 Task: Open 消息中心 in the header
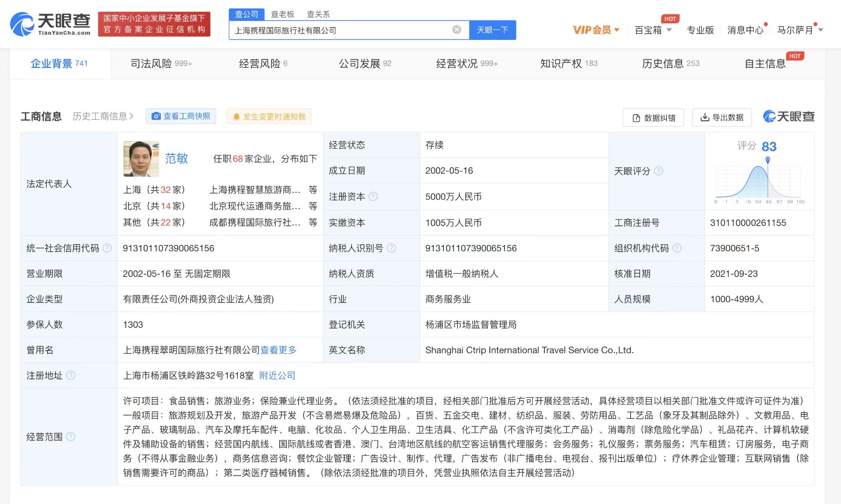click(x=745, y=30)
